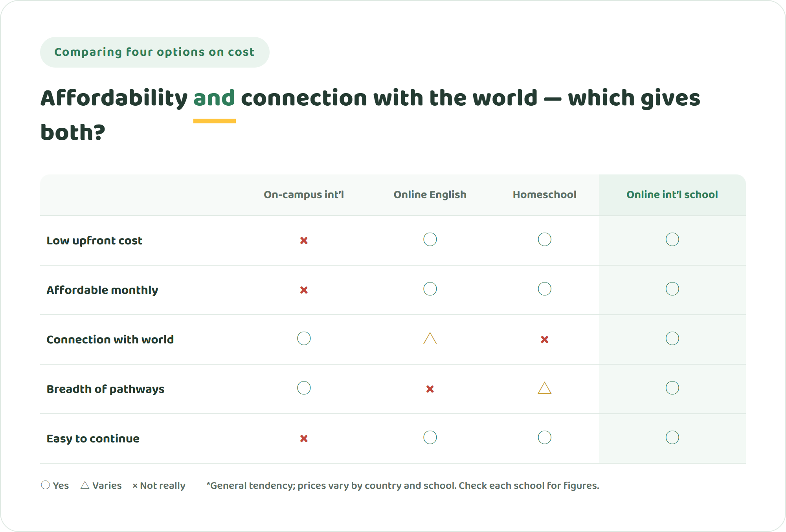Click the red cross for Affordable monthly under On-campus int'l

pos(304,290)
